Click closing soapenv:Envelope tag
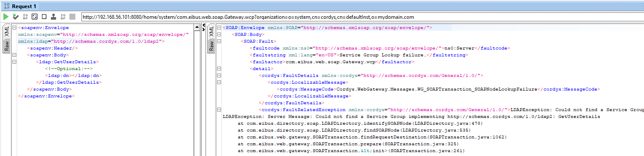 pos(46,96)
